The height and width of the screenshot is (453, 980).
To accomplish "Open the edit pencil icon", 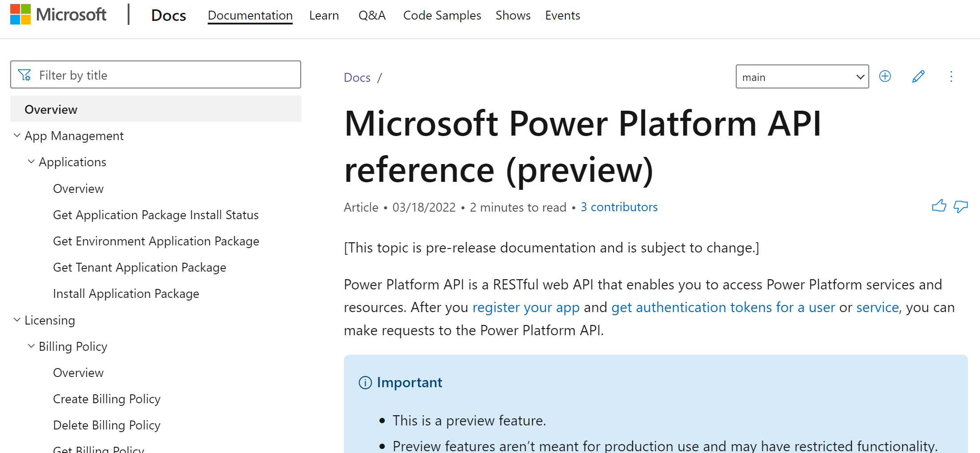I will coord(918,76).
